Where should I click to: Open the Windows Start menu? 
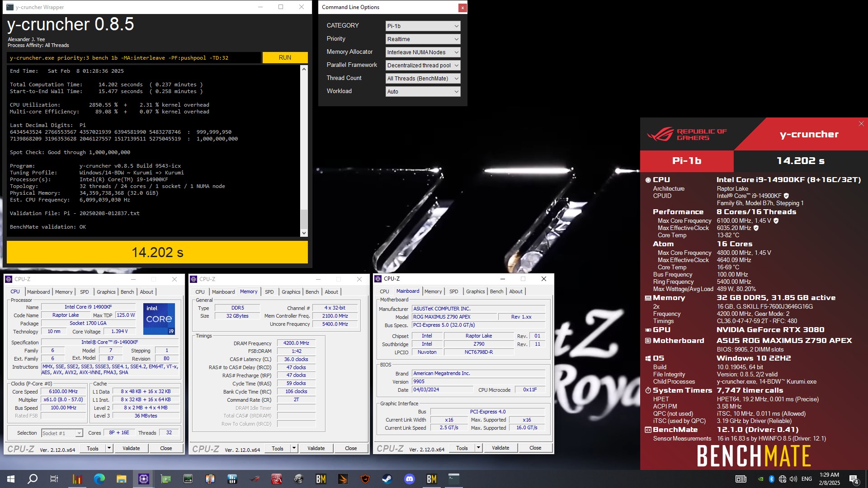click(11, 479)
